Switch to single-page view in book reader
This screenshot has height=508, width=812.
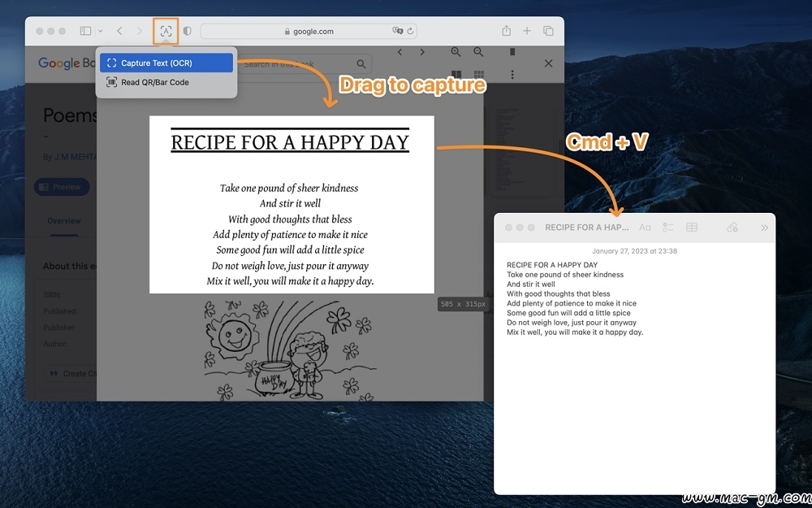pos(512,52)
